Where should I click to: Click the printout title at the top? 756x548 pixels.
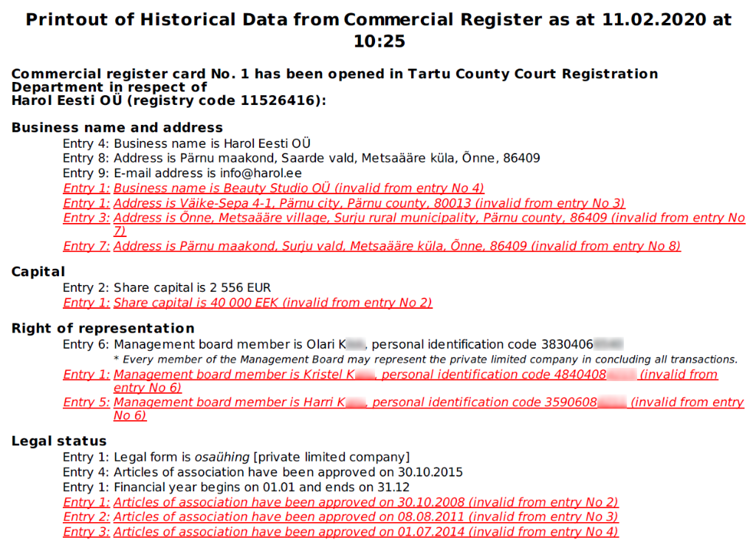tap(379, 30)
